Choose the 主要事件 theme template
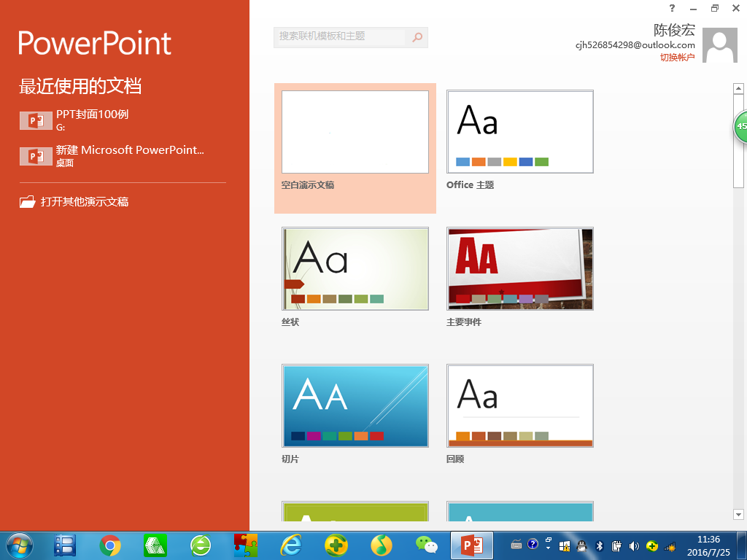Screen dimensions: 747x560 [519, 268]
